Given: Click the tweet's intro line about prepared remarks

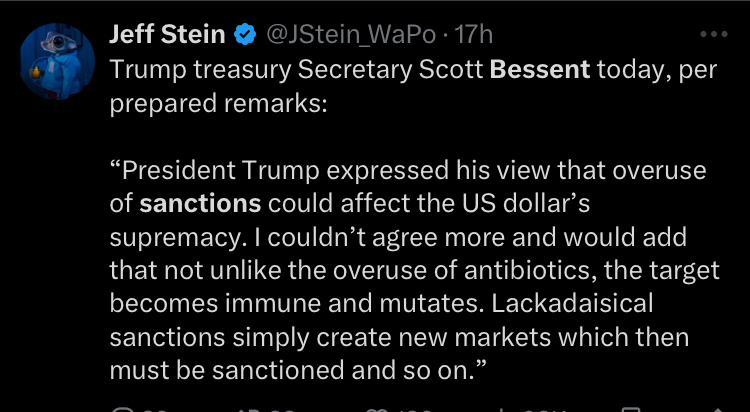Looking at the screenshot, I should click(x=300, y=88).
